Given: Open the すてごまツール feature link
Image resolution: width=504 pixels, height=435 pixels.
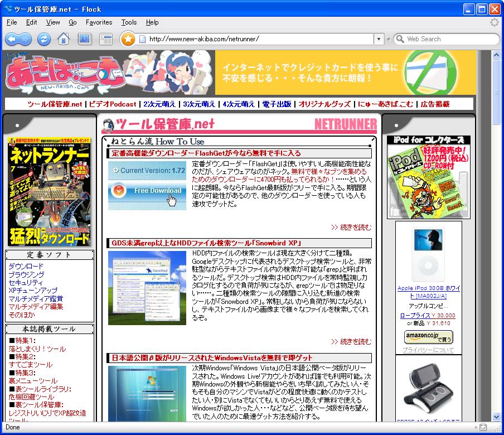Looking at the screenshot, I should (31, 365).
